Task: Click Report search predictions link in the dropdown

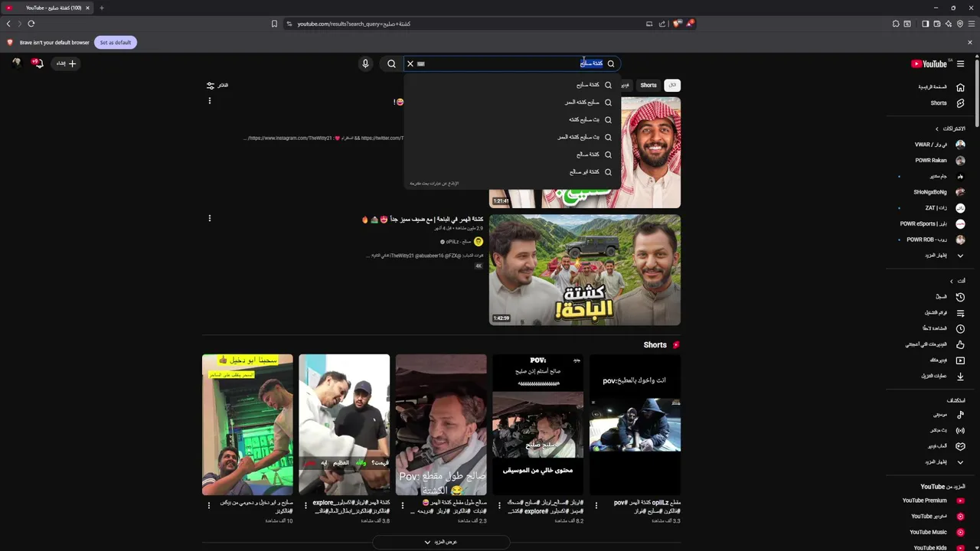Action: click(434, 184)
